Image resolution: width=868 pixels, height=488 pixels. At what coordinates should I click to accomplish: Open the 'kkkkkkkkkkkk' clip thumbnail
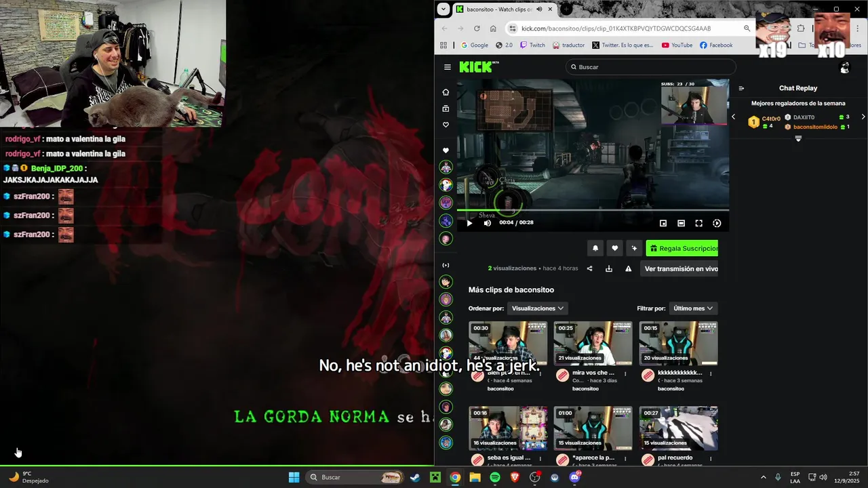678,343
